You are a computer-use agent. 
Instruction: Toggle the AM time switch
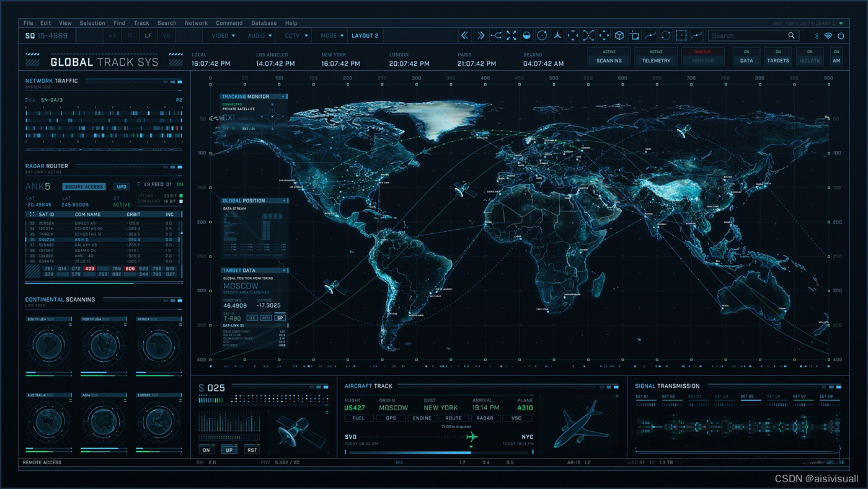(x=836, y=56)
